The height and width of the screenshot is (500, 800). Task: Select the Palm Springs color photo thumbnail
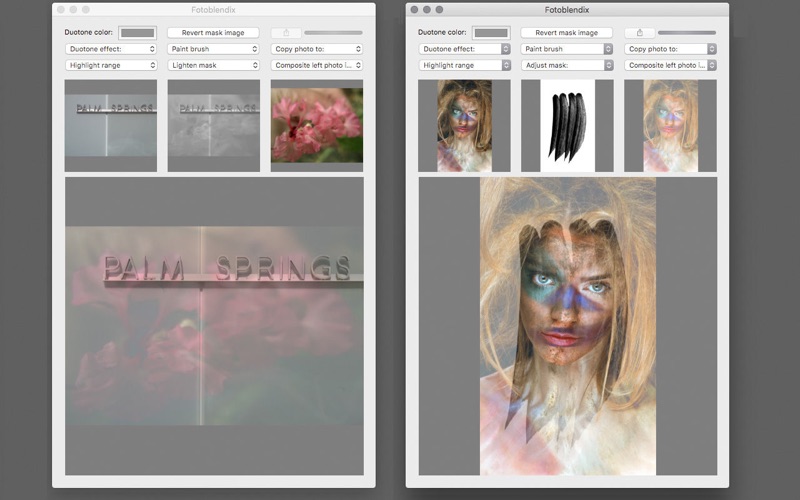click(111, 126)
